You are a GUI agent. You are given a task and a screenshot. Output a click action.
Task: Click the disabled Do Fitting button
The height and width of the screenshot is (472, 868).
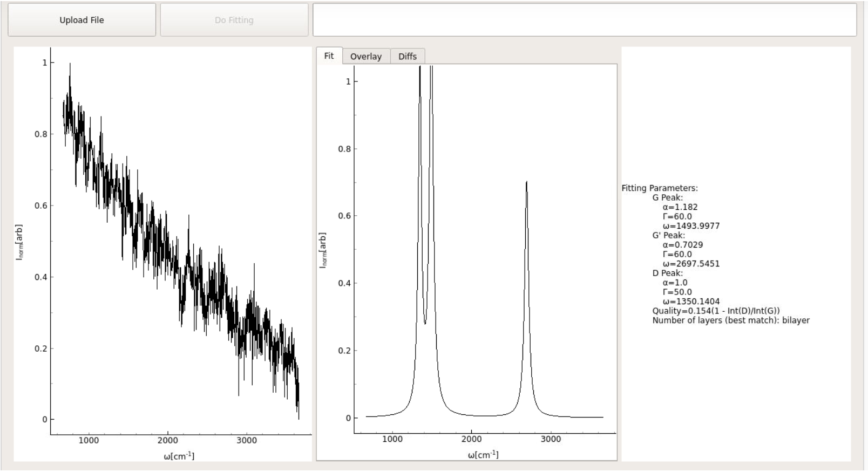point(234,20)
